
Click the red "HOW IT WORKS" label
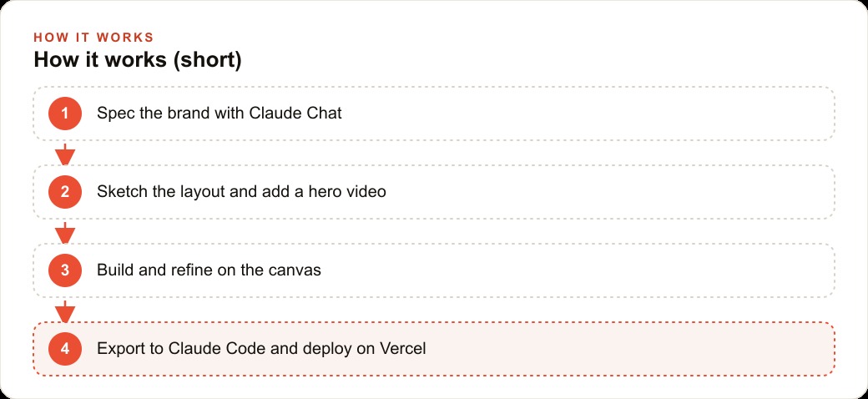click(93, 38)
